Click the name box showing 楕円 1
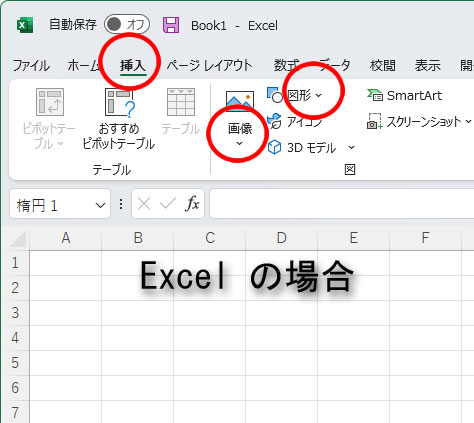The height and width of the screenshot is (423, 474). click(x=60, y=204)
